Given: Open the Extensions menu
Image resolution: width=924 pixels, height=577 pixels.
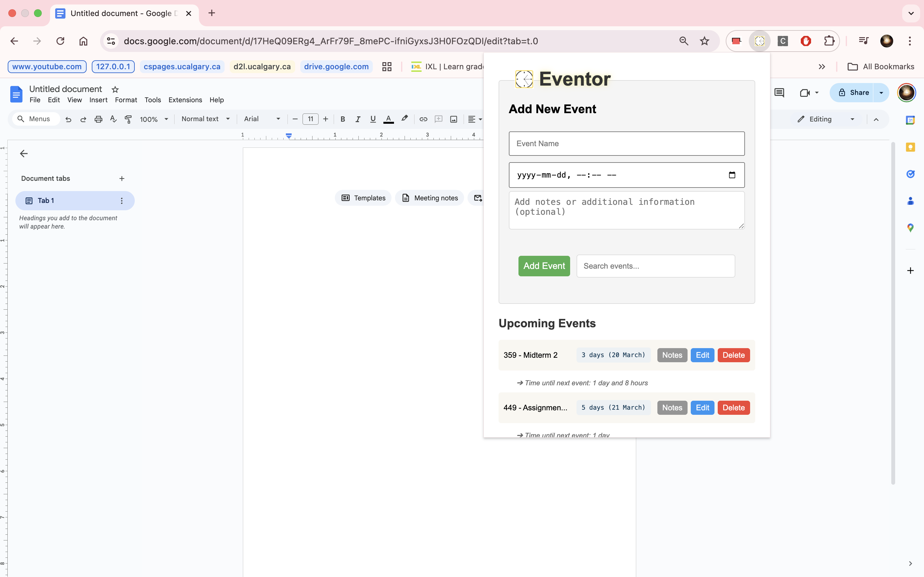Looking at the screenshot, I should (x=185, y=100).
